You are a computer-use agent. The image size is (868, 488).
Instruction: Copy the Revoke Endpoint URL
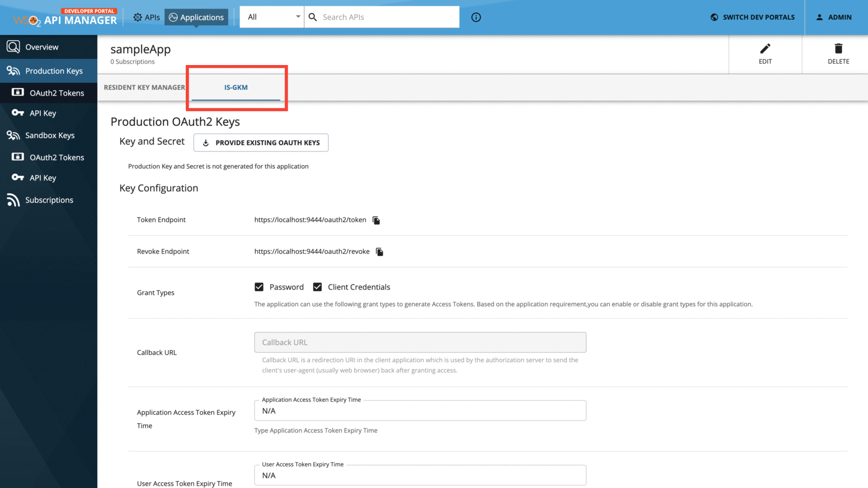pos(379,251)
